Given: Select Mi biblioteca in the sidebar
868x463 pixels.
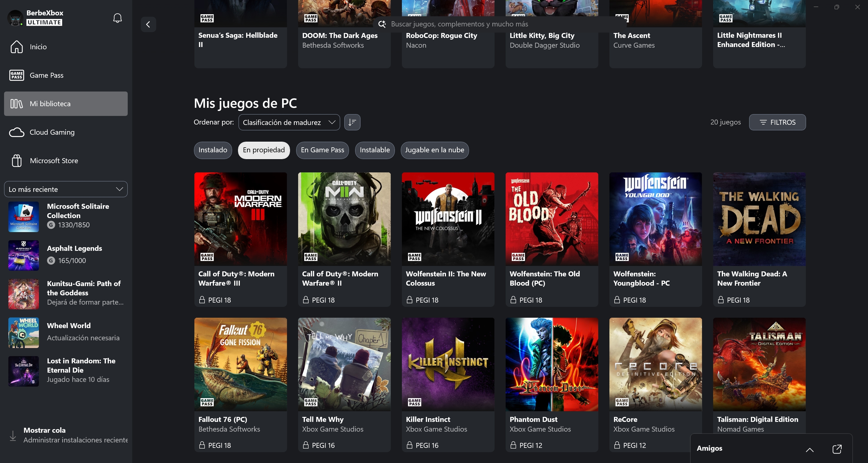Looking at the screenshot, I should click(x=66, y=104).
